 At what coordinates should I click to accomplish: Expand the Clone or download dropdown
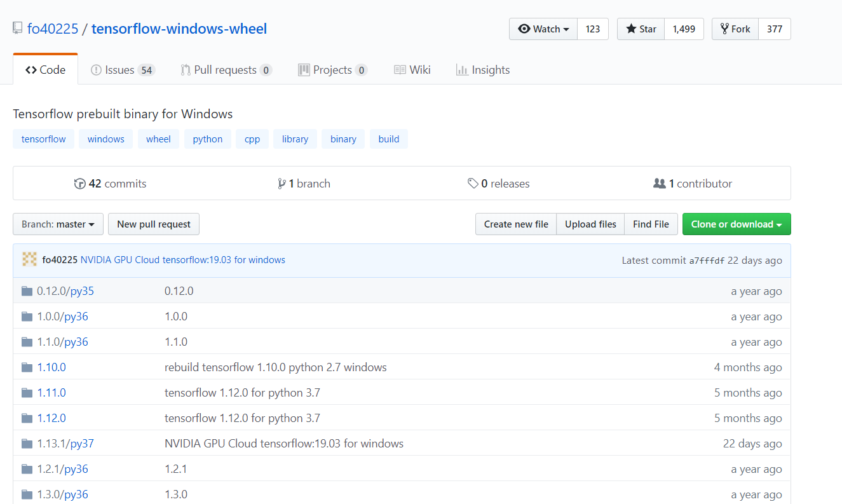pyautogui.click(x=737, y=224)
